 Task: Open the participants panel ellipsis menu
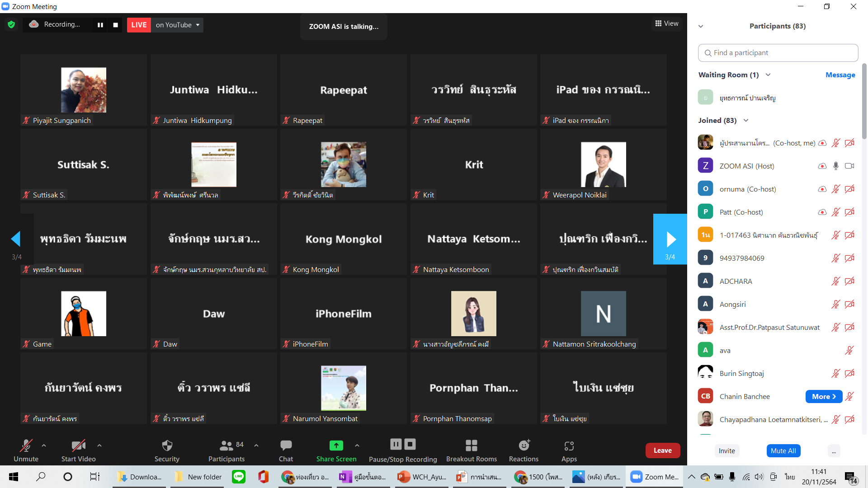click(834, 451)
